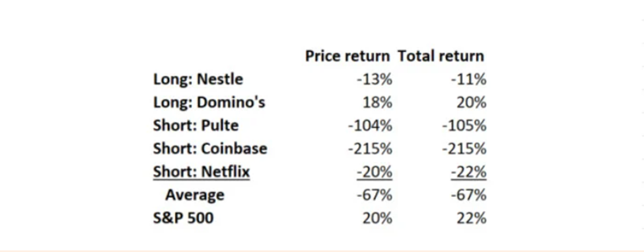Select the S&P 500 row label
This screenshot has width=644, height=252.
[x=183, y=218]
